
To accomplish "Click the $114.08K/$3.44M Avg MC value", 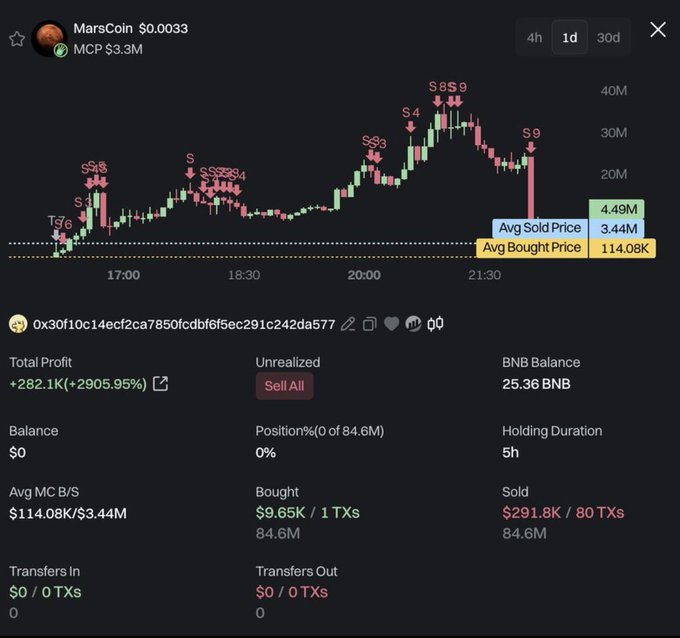I will (x=68, y=514).
